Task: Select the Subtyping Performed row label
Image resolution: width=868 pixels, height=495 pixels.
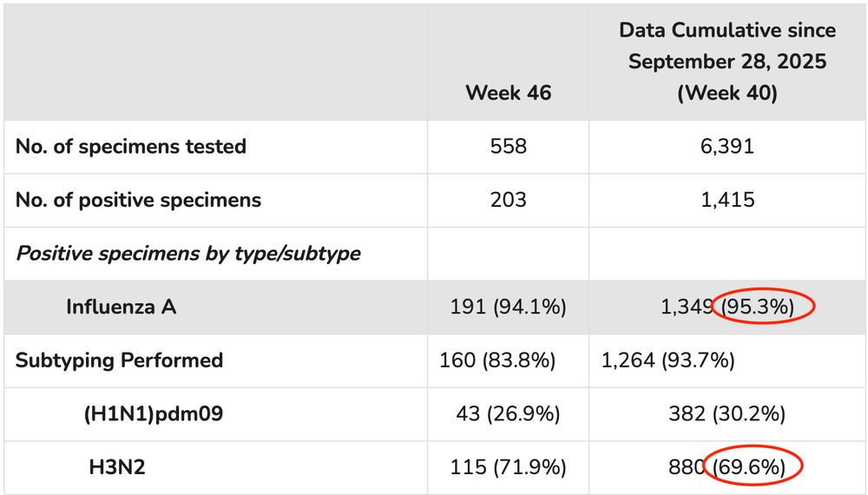Action: (119, 360)
